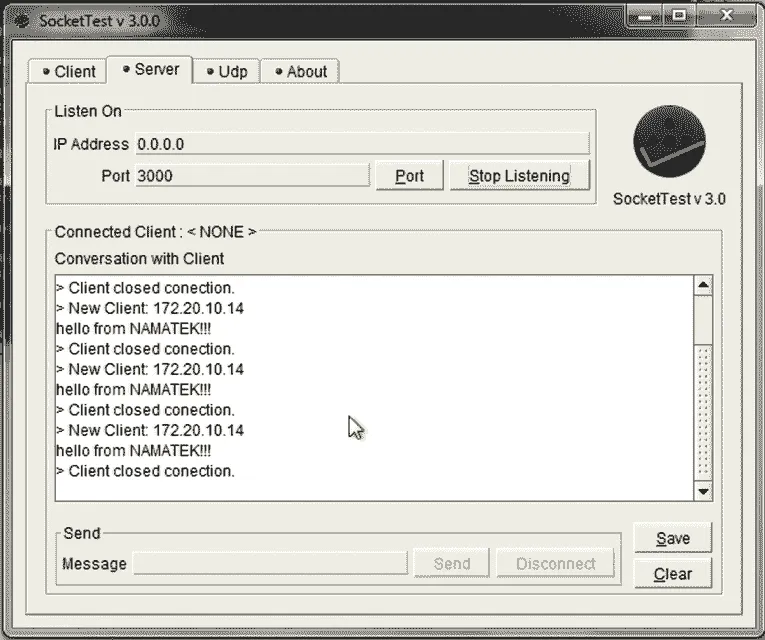Click the conversation scrollbar down arrow
This screenshot has width=765, height=640.
click(703, 491)
